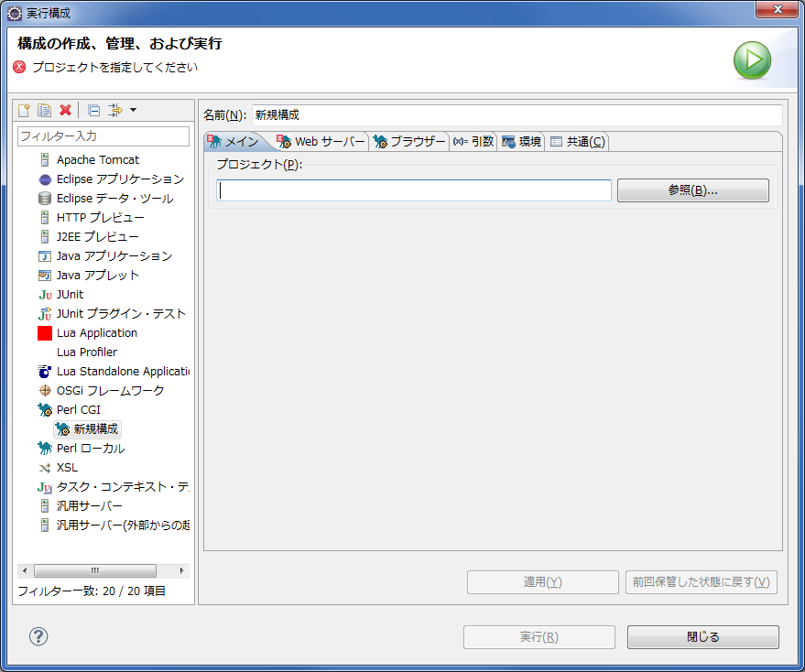
Task: Click the red error icon in the header
Action: pos(19,67)
